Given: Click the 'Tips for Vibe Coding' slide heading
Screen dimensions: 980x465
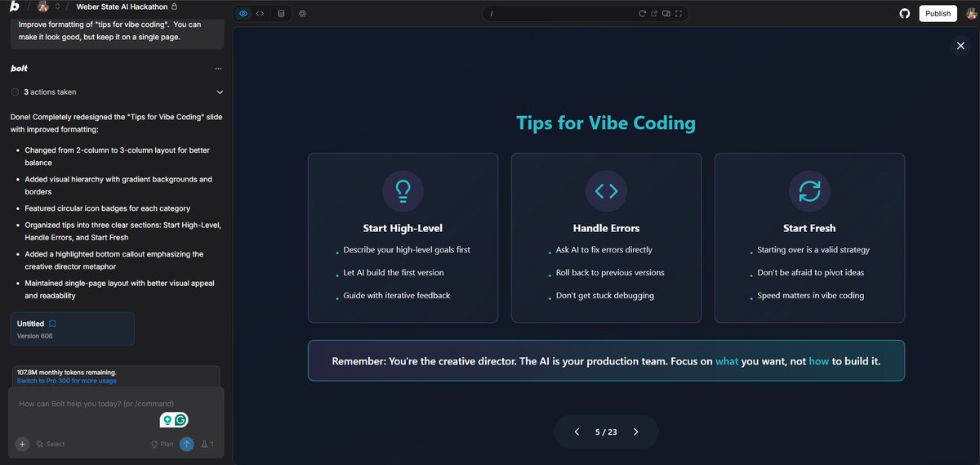Looking at the screenshot, I should click(606, 123).
